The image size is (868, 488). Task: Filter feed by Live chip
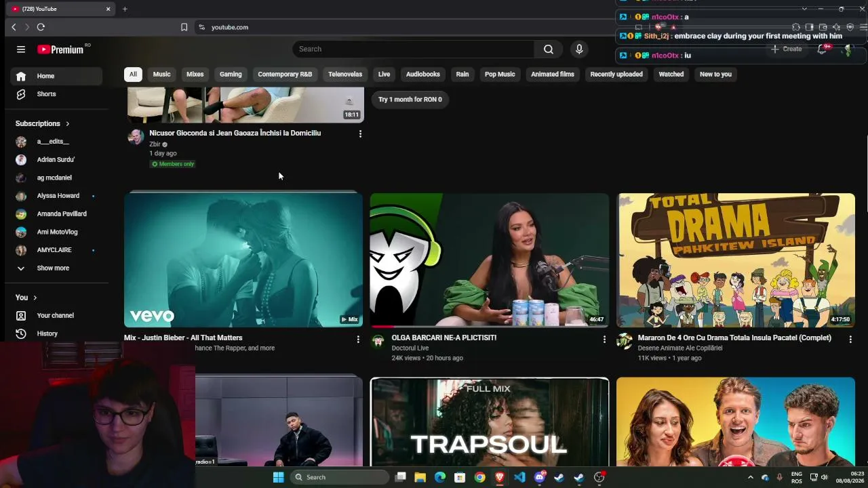(x=384, y=74)
